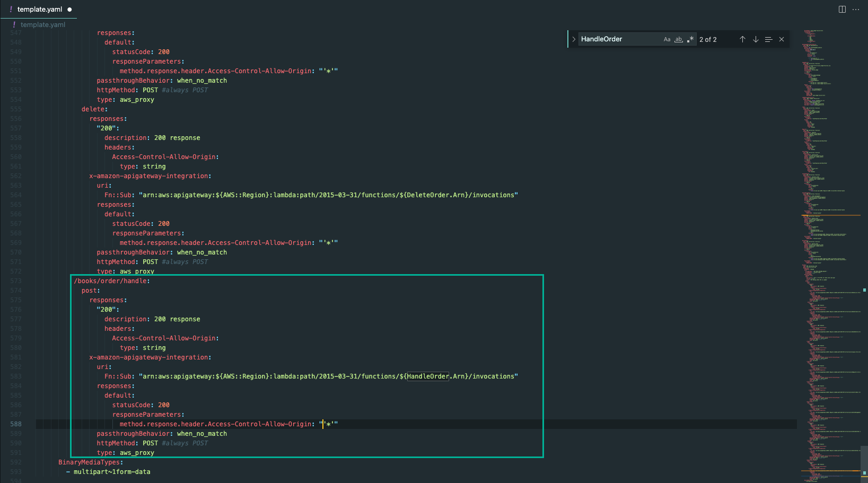Click 'passthroughBehavior: when_no_match' on line 552

[162, 81]
